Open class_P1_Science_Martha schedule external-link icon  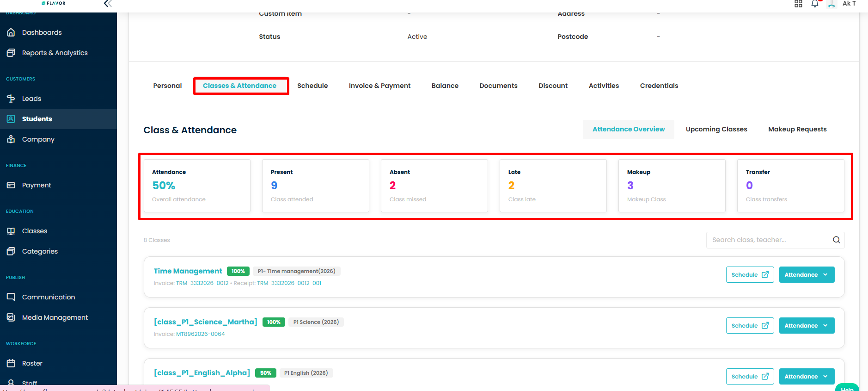765,325
